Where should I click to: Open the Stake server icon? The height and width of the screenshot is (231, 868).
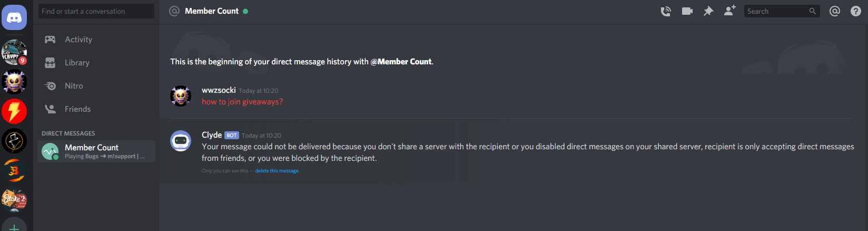coord(14,200)
